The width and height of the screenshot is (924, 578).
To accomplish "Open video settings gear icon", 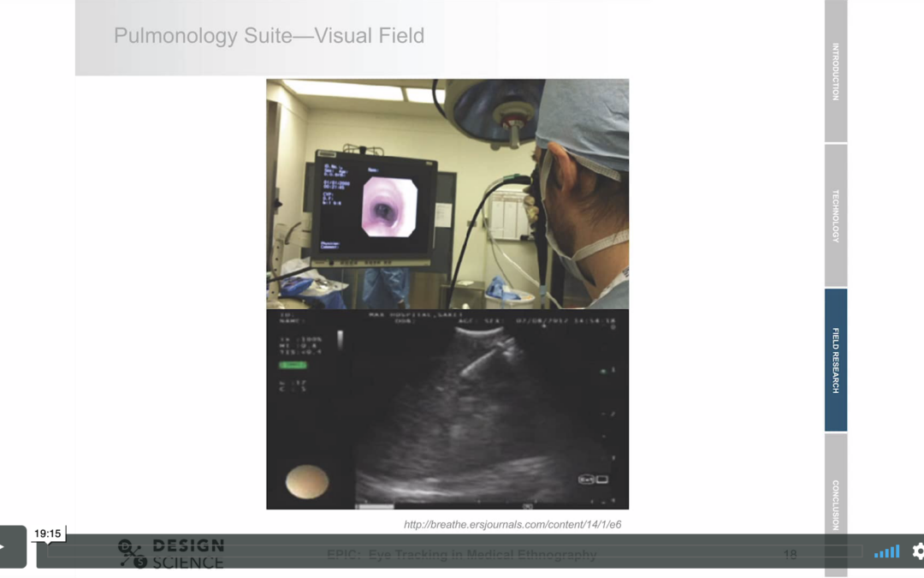I will 918,551.
